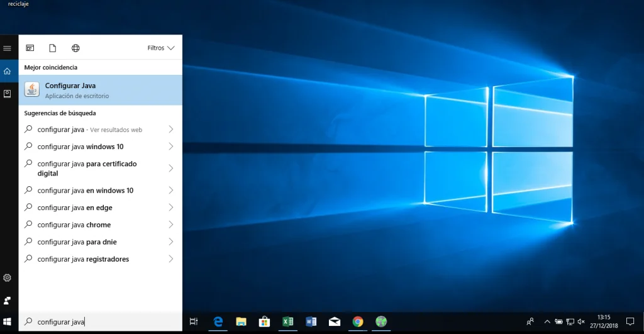Expand arrow for 'para certificado digital' suggestion

(171, 169)
